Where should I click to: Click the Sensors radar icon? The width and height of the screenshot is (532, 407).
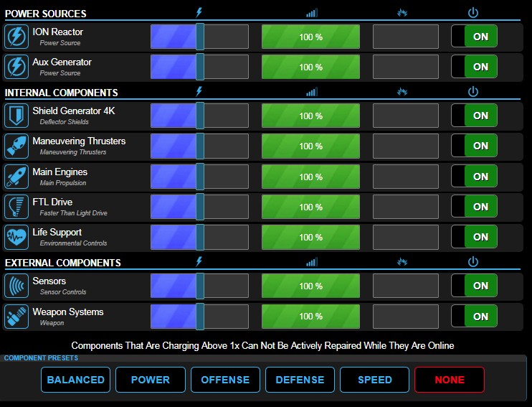point(16,286)
